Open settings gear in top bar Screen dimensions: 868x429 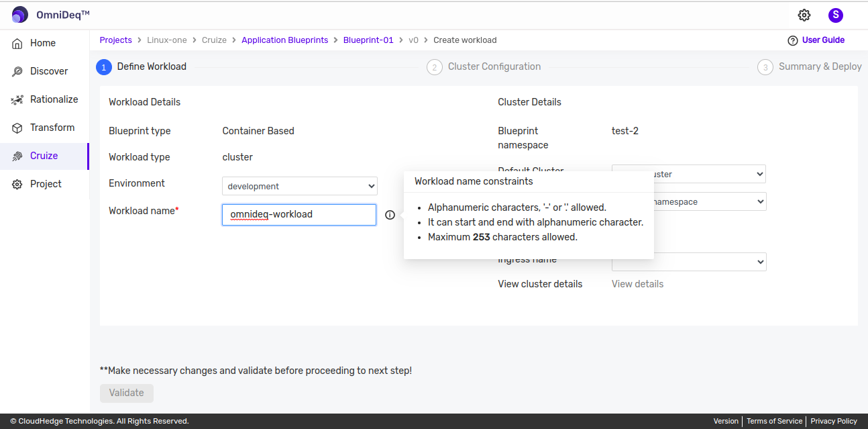[804, 15]
